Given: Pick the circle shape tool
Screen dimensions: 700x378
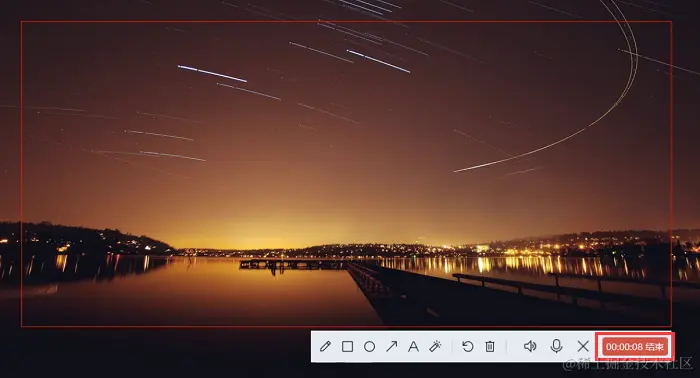Looking at the screenshot, I should pyautogui.click(x=369, y=346).
